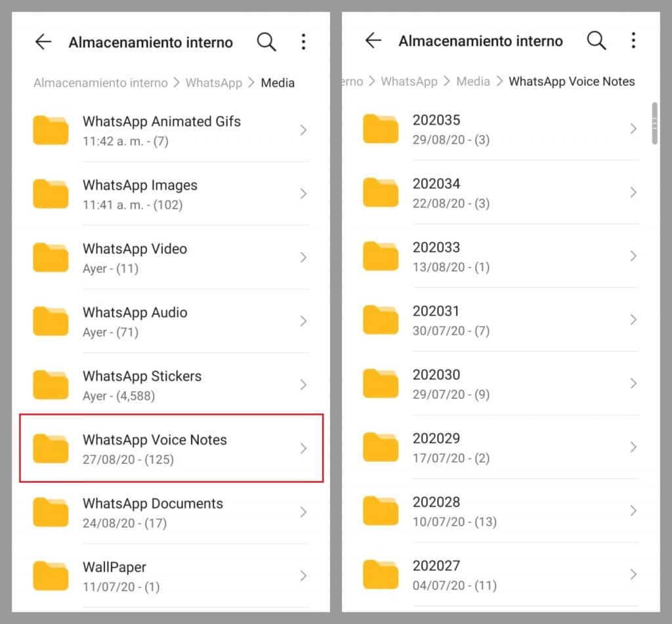672x624 pixels.
Task: Tap the back arrow on the Media screen
Action: tap(43, 42)
